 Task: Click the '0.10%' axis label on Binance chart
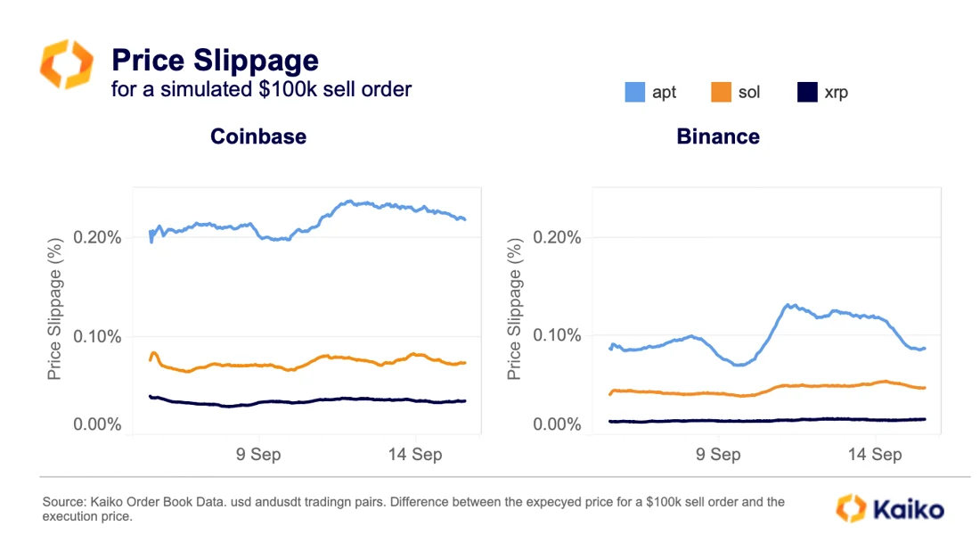[556, 335]
